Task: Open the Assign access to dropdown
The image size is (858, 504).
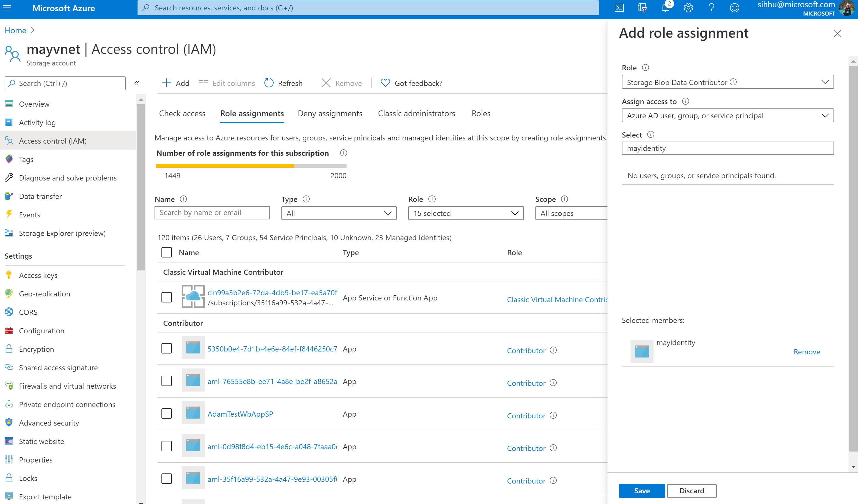Action: (x=728, y=115)
